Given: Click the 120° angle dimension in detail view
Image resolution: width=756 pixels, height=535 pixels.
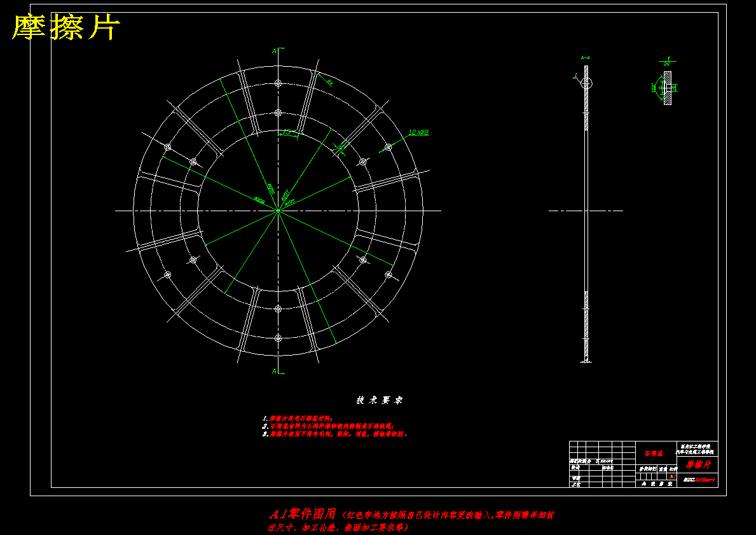Looking at the screenshot, I should pos(654,88).
